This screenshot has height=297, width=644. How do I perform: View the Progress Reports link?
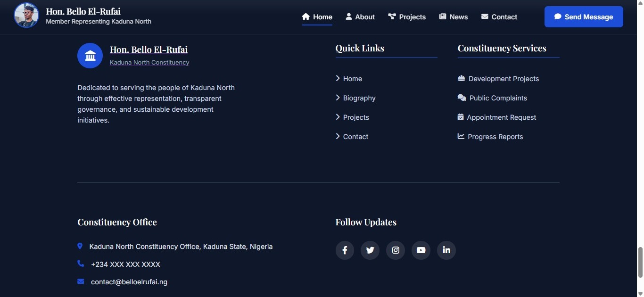click(495, 137)
